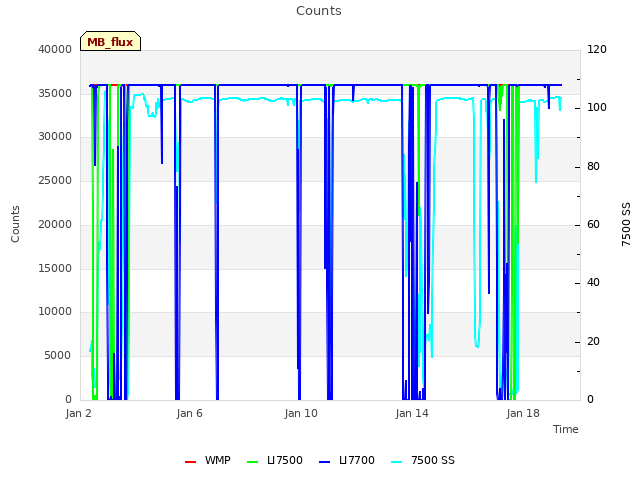The width and height of the screenshot is (640, 480).
Task: Click the chart title Counts
Action: (319, 11)
